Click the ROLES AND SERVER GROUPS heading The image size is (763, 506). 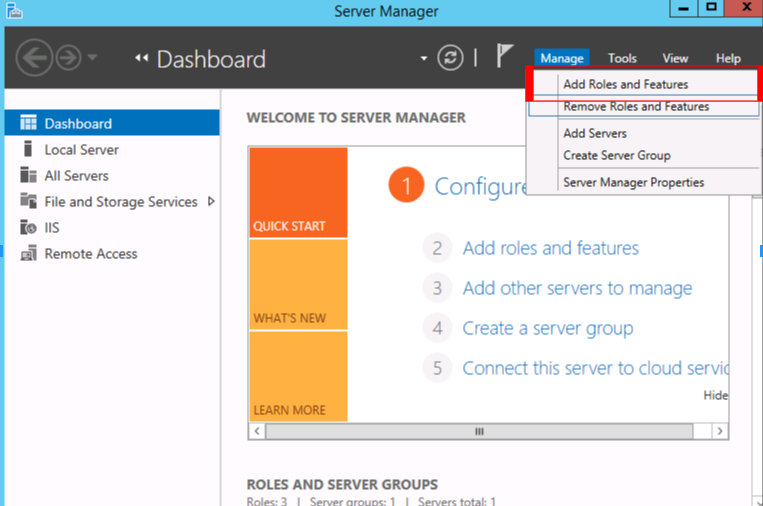tap(342, 484)
